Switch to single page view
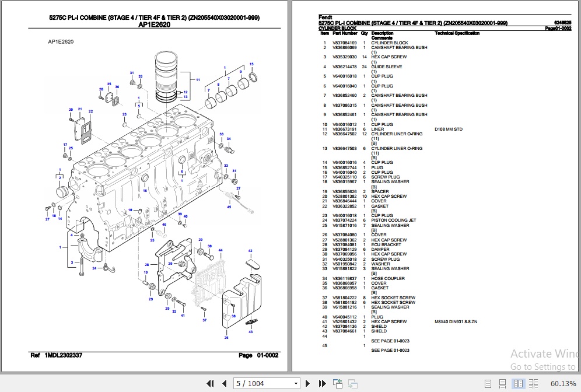 488,383
